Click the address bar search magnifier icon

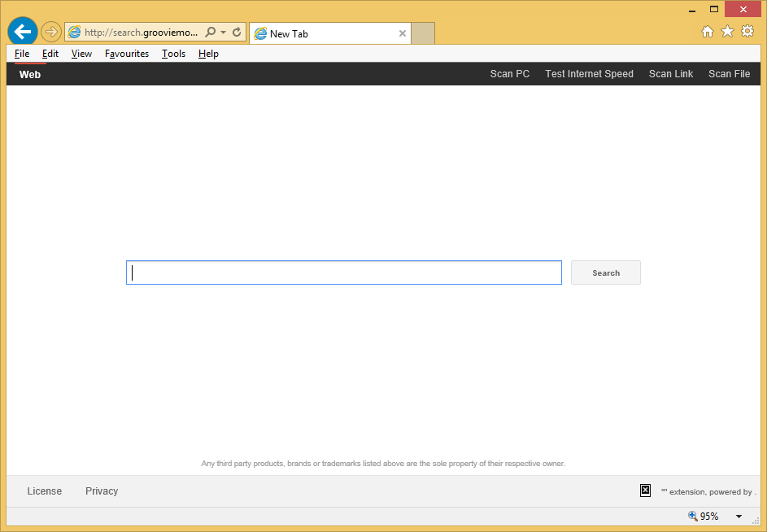click(211, 33)
